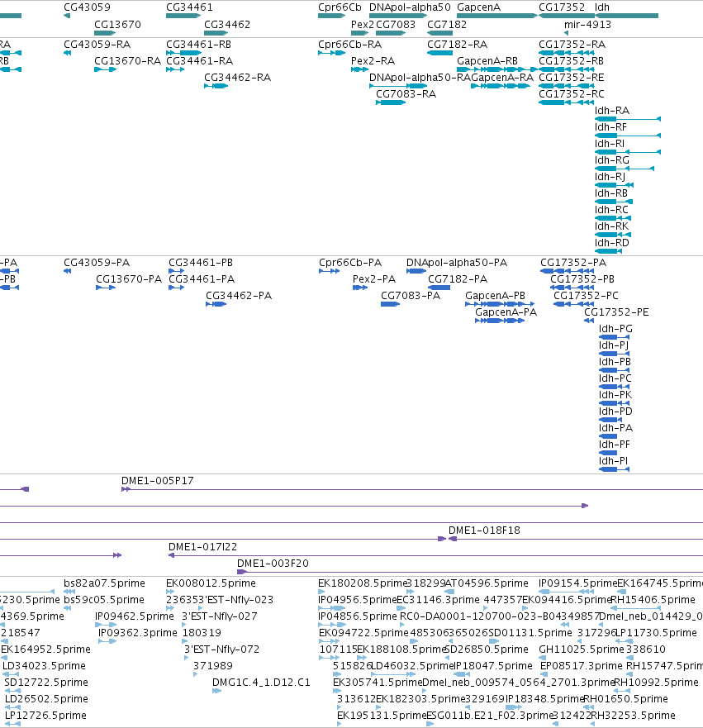Select the LD26502.5prime EST label
Viewport: 703px width, 728px height.
[x=46, y=699]
